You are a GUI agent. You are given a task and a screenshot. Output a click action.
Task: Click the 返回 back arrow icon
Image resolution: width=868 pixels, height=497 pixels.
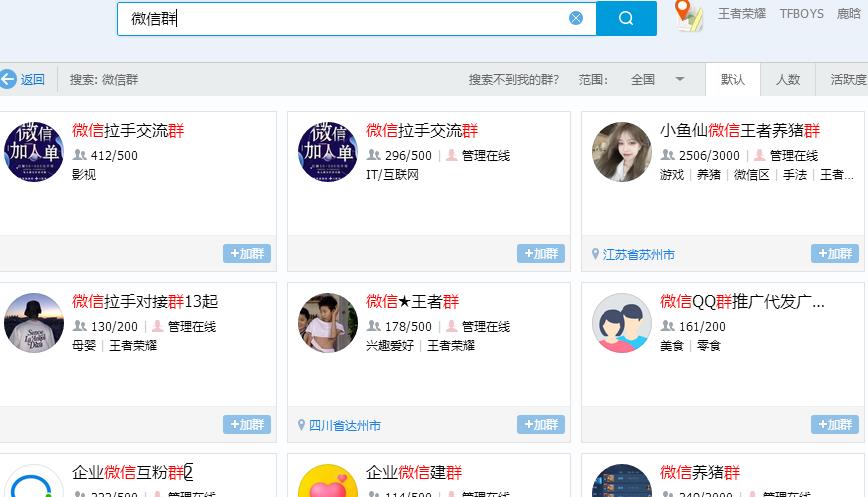pos(8,79)
